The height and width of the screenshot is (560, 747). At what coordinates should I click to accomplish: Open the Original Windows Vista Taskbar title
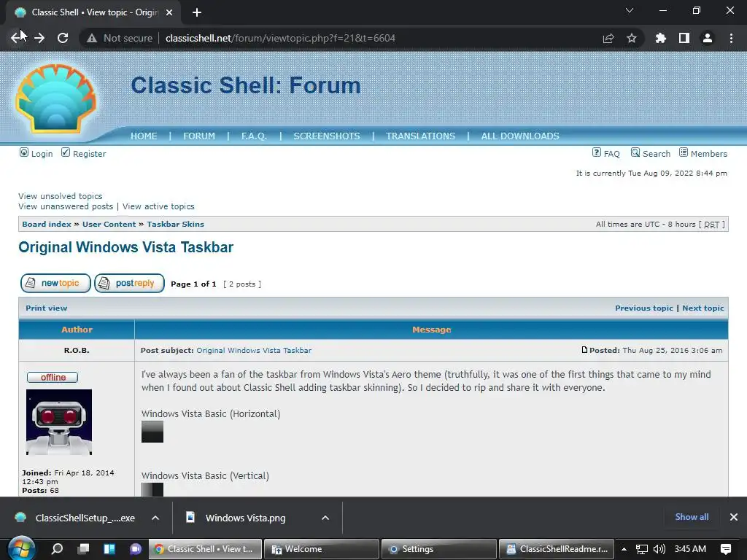(125, 247)
